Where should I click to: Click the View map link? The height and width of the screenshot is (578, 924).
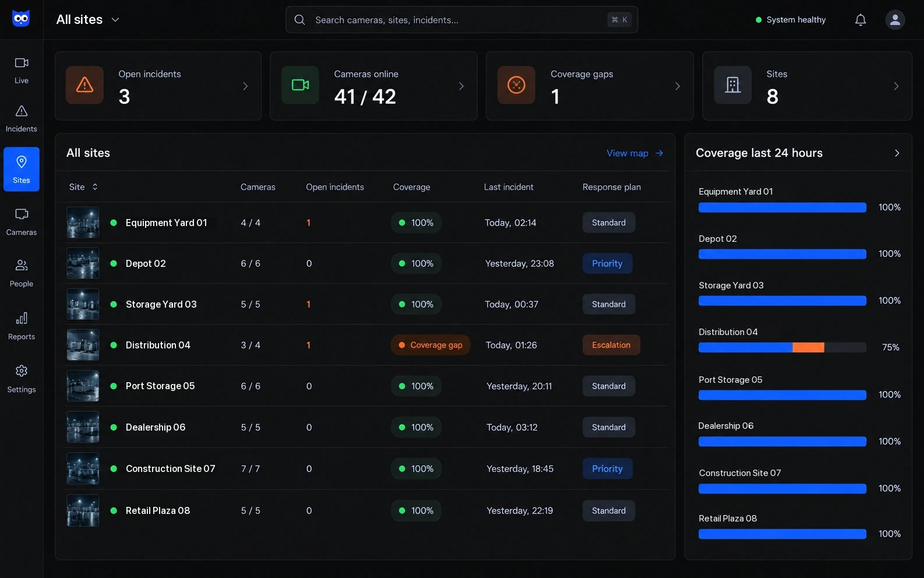click(635, 153)
